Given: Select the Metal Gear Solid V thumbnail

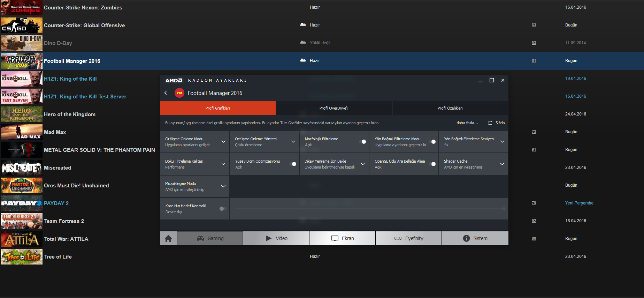Looking at the screenshot, I should click(22, 150).
